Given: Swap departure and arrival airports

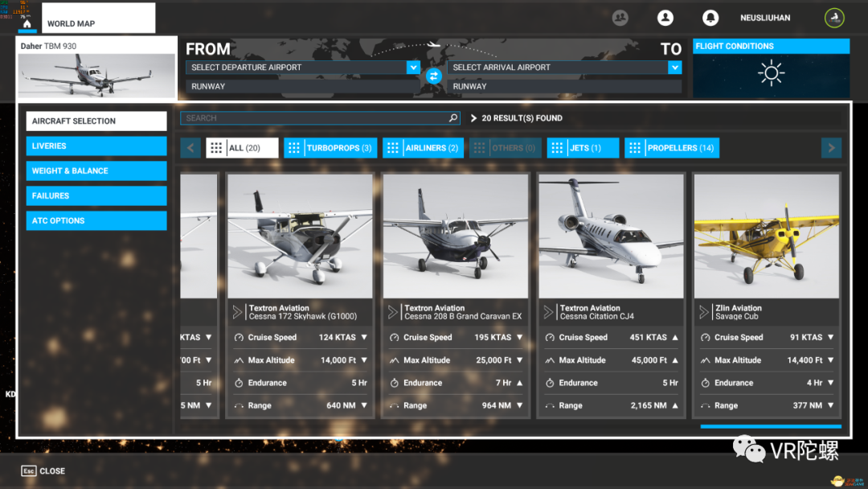Looking at the screenshot, I should 433,76.
